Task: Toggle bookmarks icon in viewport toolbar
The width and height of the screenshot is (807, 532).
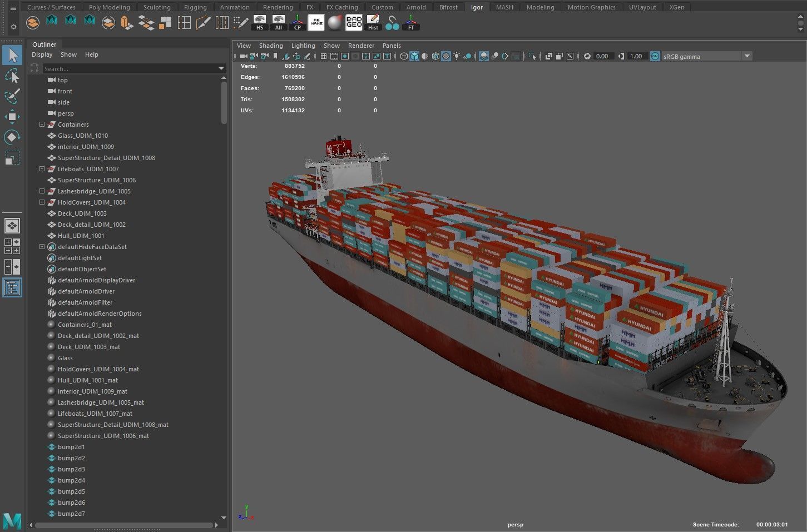Action: coord(275,56)
